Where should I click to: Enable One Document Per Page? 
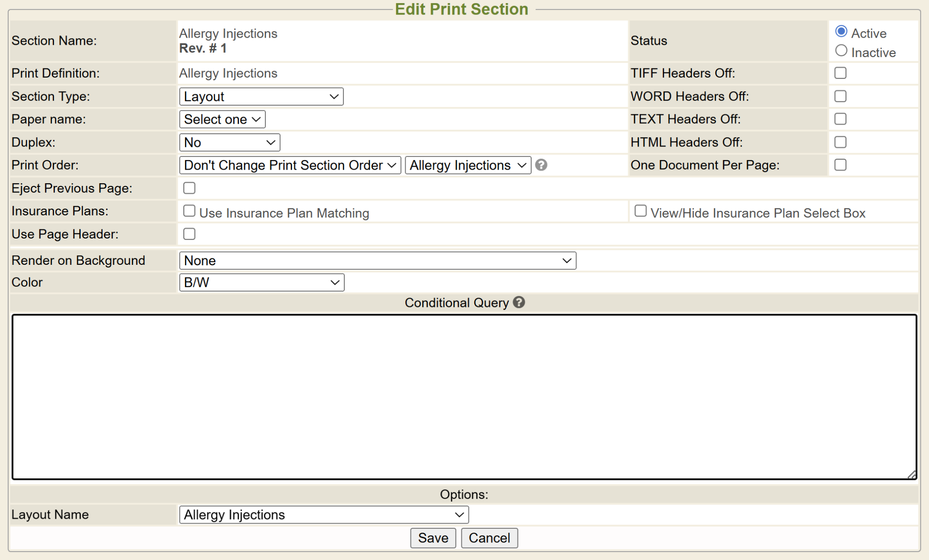coord(840,165)
